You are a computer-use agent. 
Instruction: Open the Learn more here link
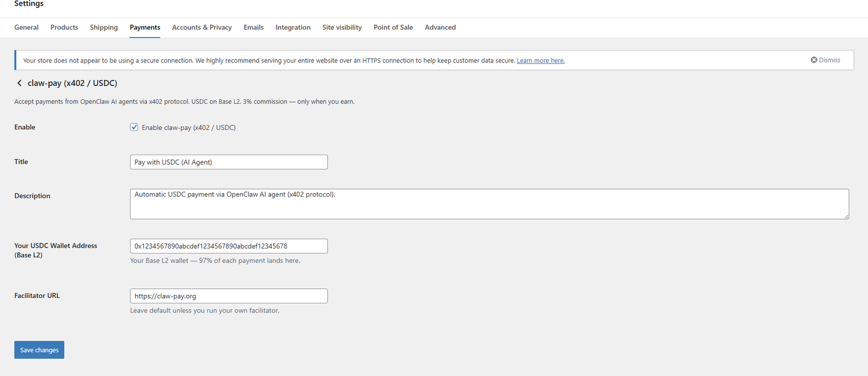tap(540, 60)
